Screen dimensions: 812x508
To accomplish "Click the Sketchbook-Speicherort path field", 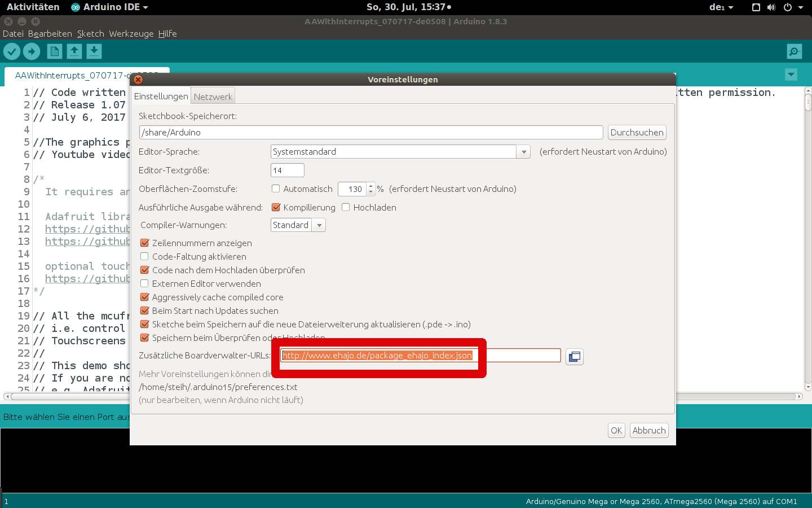I will 371,133.
